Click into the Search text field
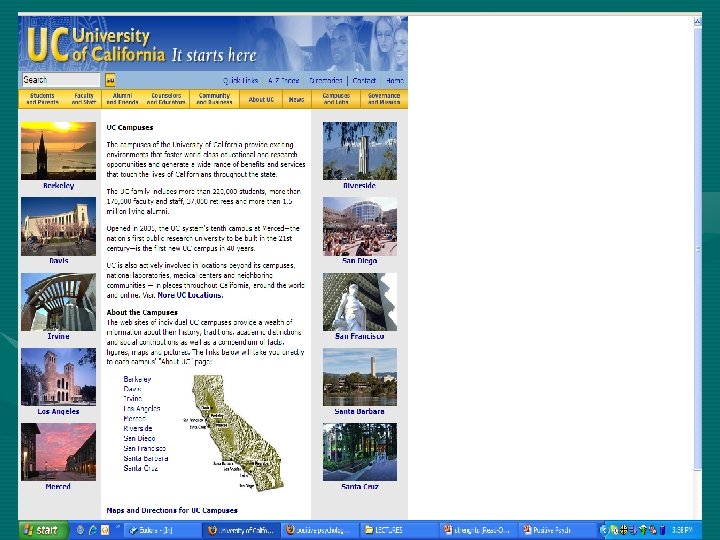 click(x=61, y=80)
